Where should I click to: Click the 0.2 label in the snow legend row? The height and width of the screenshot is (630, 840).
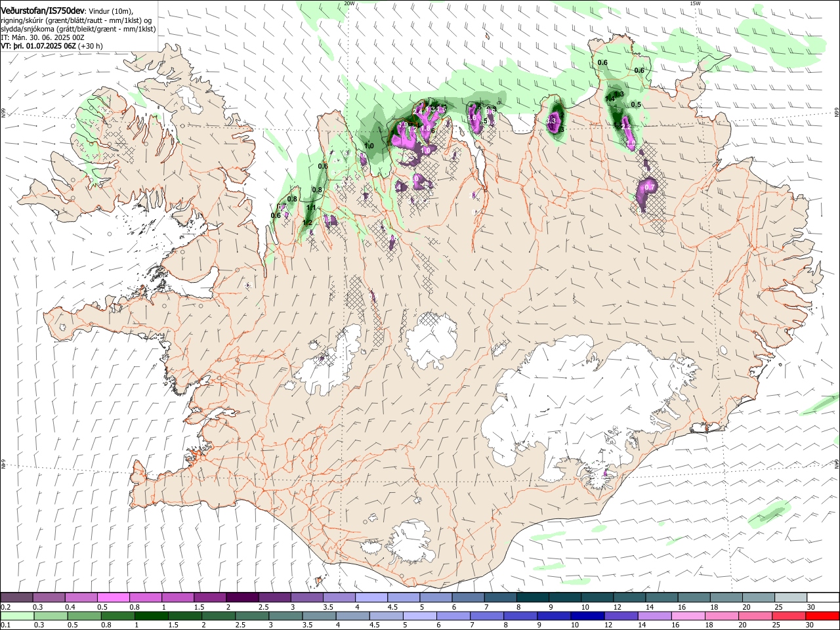tap(6, 607)
